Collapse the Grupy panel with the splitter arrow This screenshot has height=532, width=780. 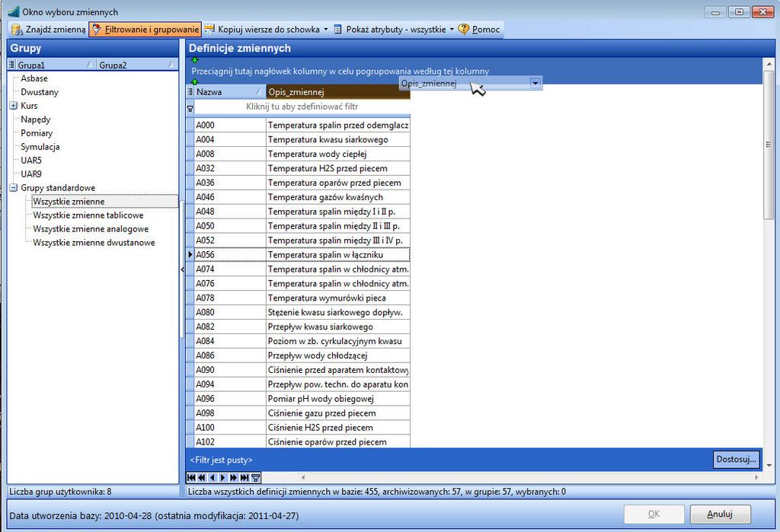point(182,269)
